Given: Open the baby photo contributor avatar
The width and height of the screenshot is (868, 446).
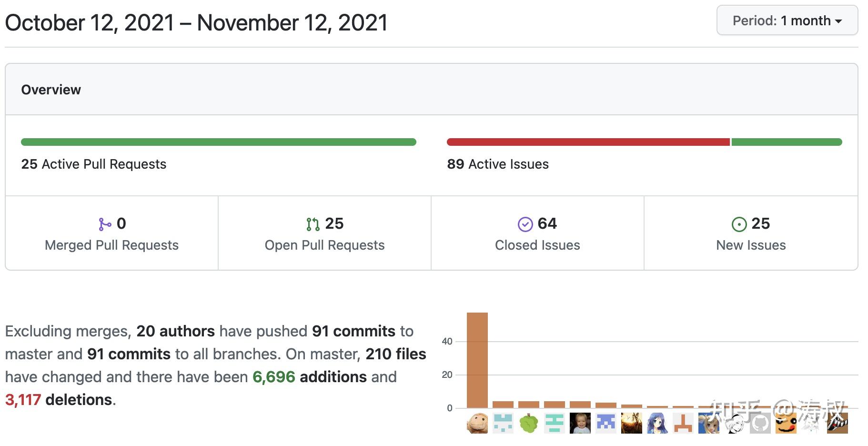Looking at the screenshot, I should pos(580,423).
